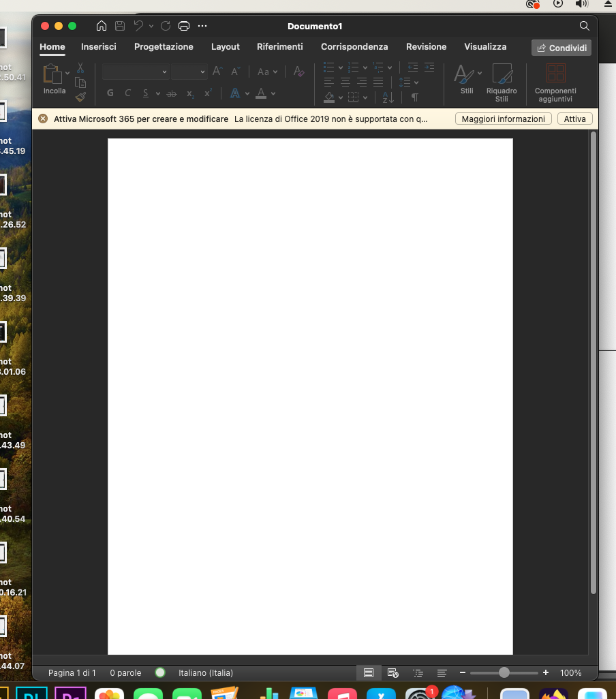Image resolution: width=616 pixels, height=699 pixels.
Task: Open the Riquadro Stili pane
Action: pos(502,83)
